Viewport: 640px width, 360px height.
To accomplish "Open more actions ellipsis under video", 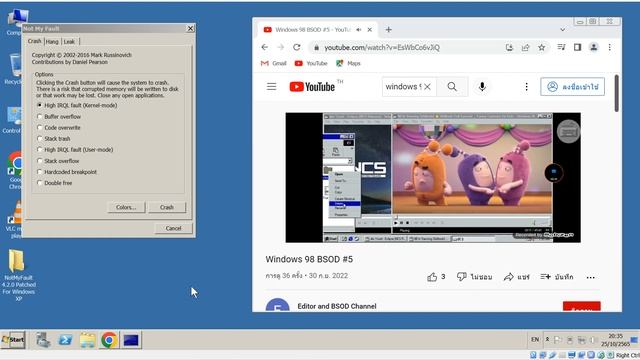I will 590,277.
